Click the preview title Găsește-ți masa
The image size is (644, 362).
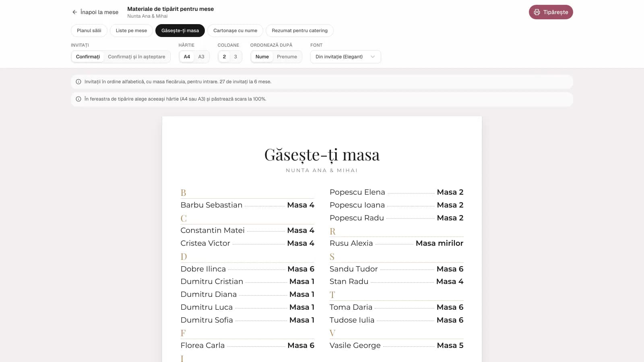point(322,155)
